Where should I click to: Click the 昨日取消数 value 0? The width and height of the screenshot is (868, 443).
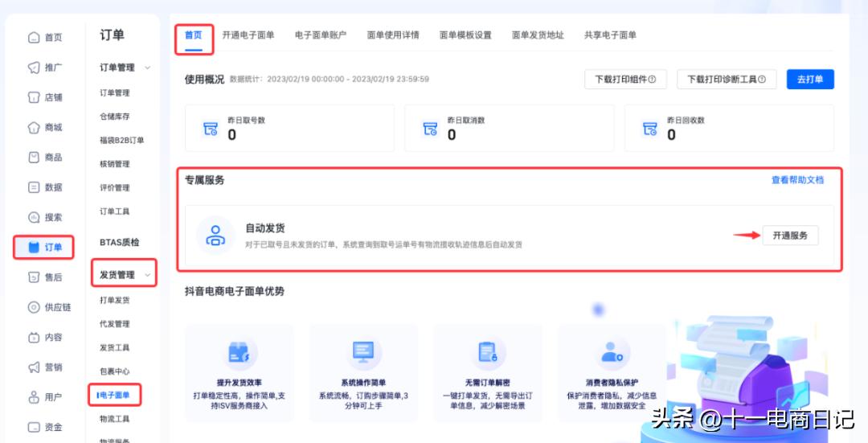click(x=452, y=134)
